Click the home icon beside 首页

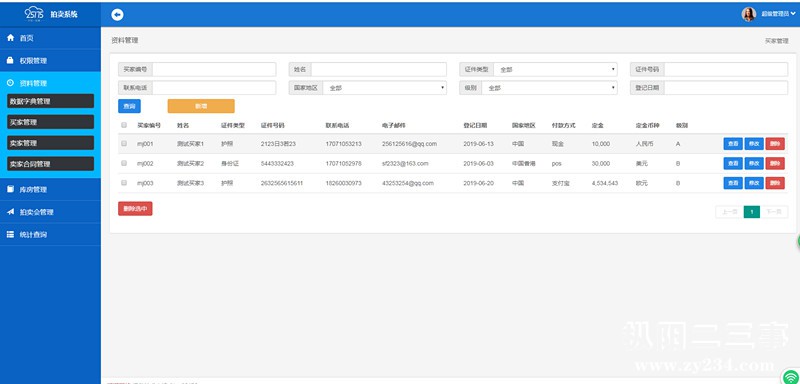[10, 38]
